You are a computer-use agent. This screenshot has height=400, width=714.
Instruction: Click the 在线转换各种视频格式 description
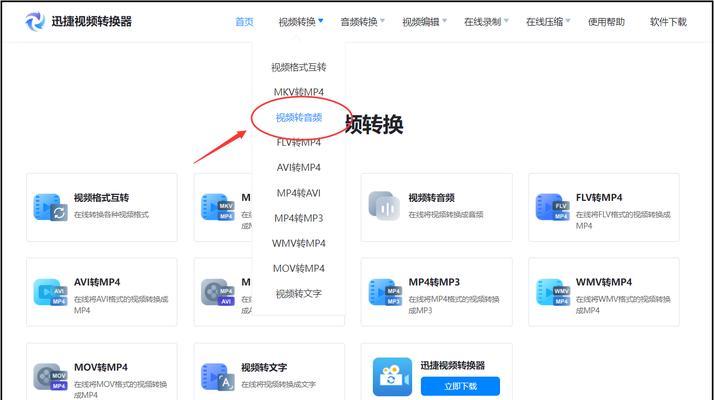(x=111, y=215)
